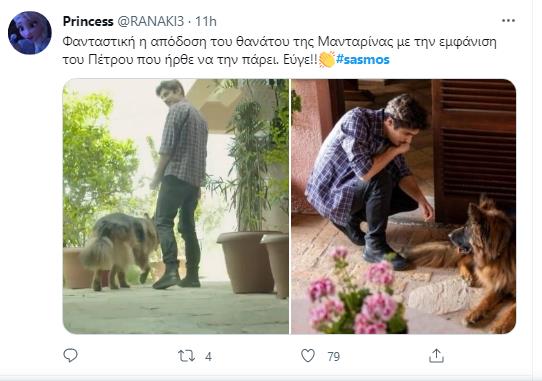Screen dimensions: 542x381
Task: Click the retweet count 4
Action: click(x=208, y=356)
